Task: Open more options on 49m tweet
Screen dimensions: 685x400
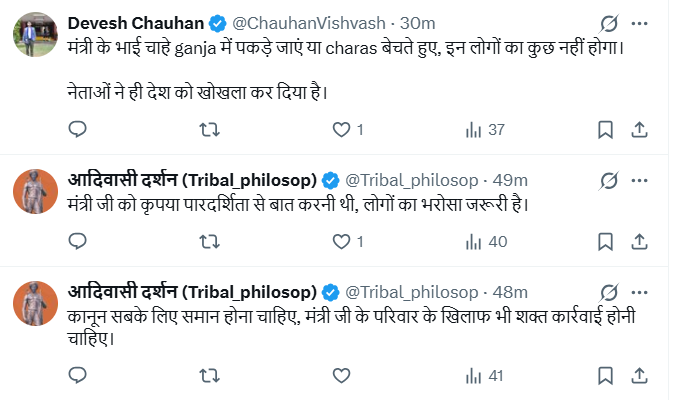Action: [x=641, y=180]
